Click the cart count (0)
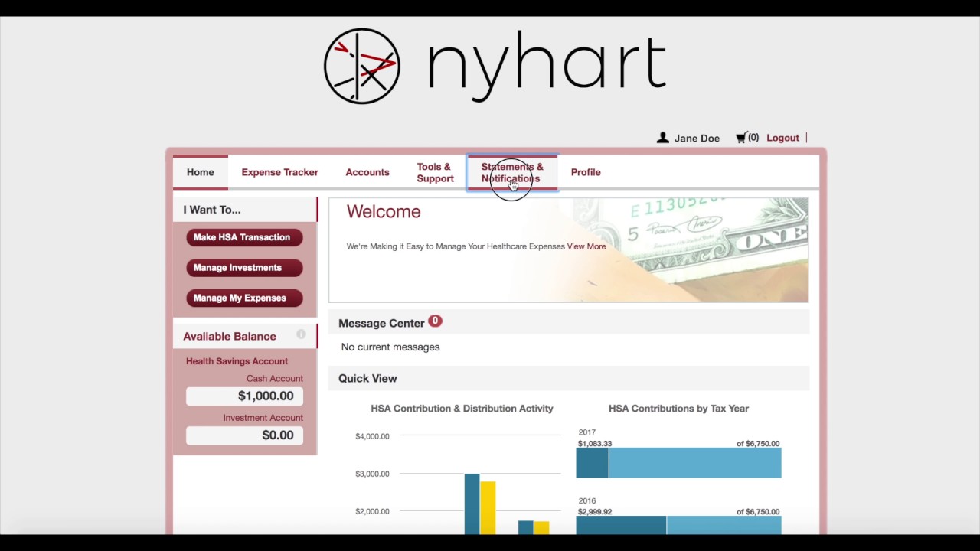The width and height of the screenshot is (980, 551). pyautogui.click(x=753, y=138)
